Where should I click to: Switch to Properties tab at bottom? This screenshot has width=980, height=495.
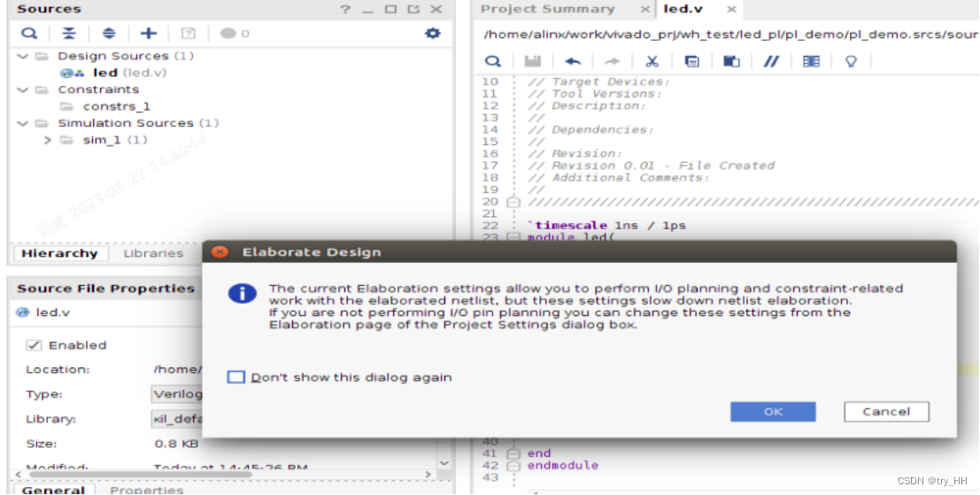tap(146, 490)
